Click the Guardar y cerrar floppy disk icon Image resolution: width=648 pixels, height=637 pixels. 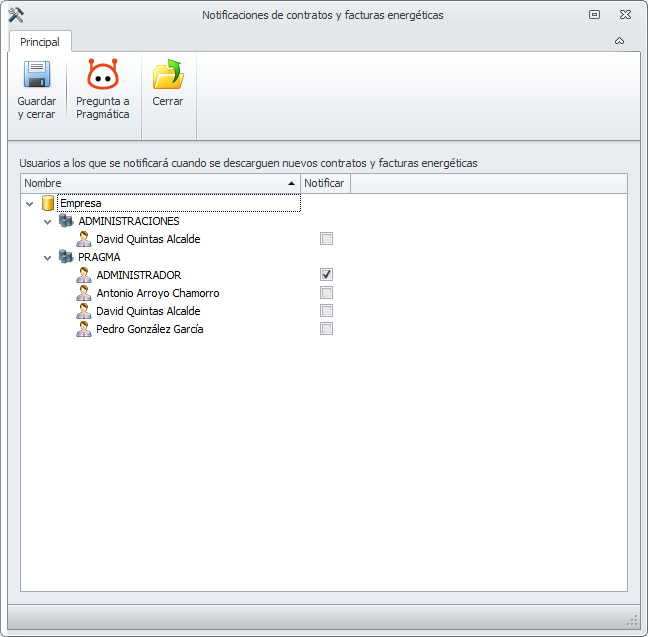pos(37,74)
